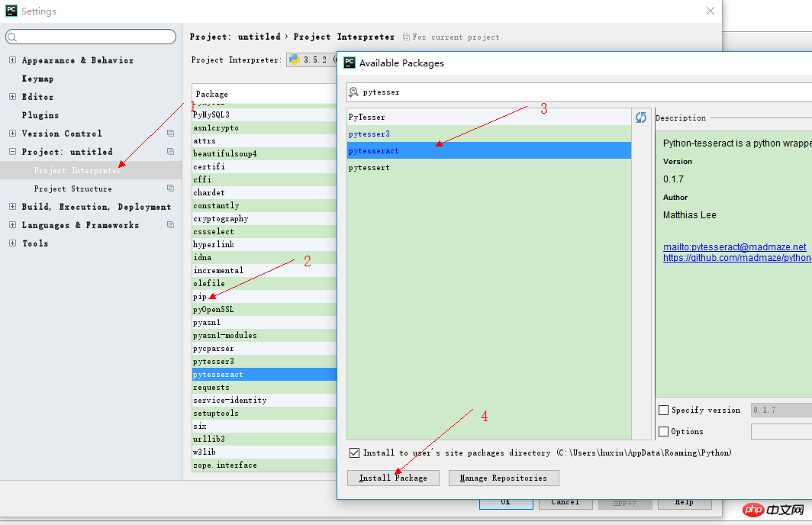Open the Project Interpreter 3.5.2 dropdown
This screenshot has width=812, height=525.
pyautogui.click(x=311, y=60)
